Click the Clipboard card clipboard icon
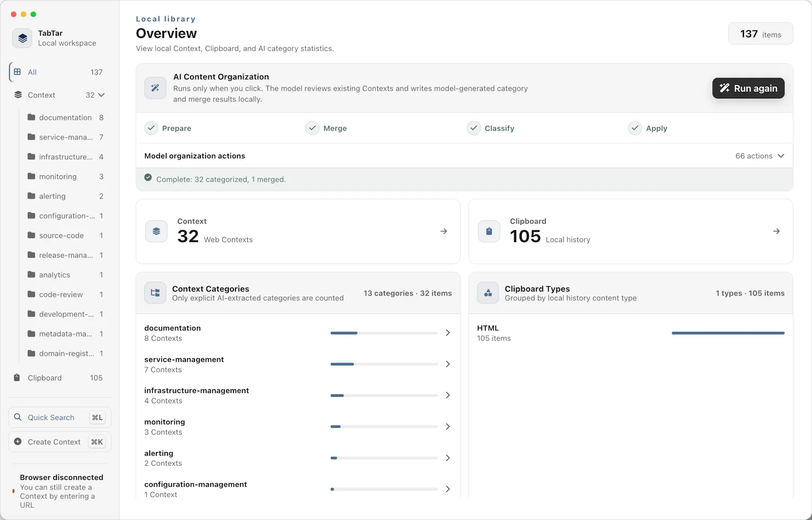The height and width of the screenshot is (520, 812). click(x=489, y=231)
